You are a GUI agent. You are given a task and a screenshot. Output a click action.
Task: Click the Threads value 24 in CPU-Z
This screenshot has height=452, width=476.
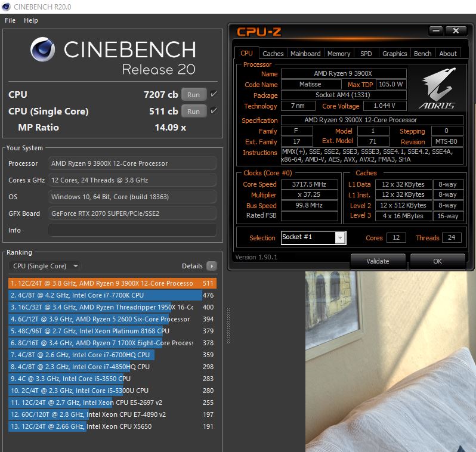pyautogui.click(x=452, y=237)
